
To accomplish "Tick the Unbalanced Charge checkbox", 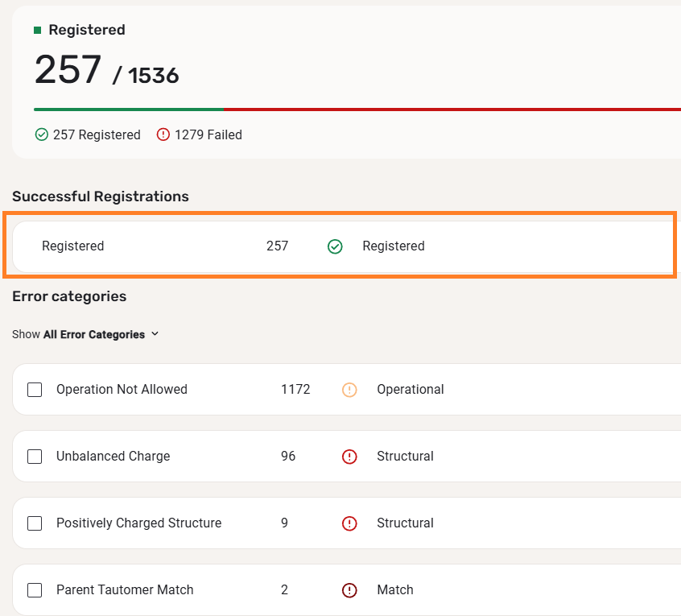I will 35,457.
